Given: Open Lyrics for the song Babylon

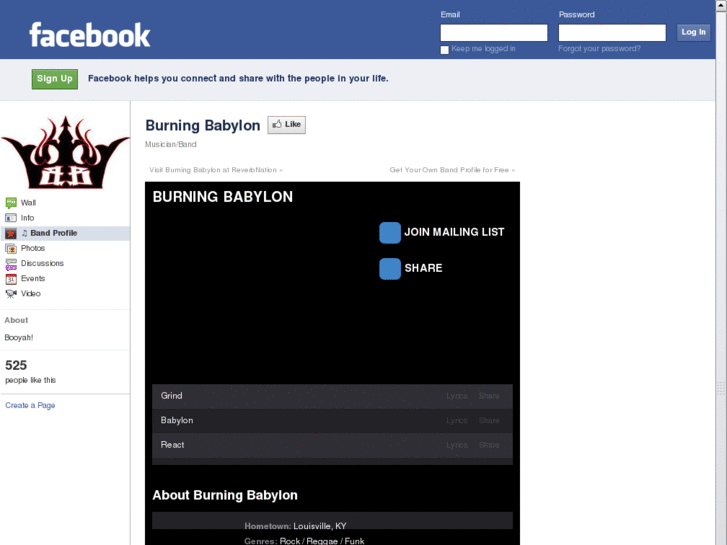Looking at the screenshot, I should tap(457, 421).
